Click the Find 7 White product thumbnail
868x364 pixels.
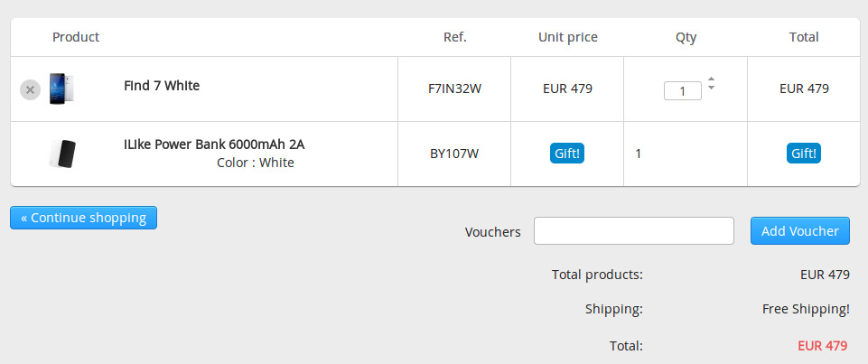pos(61,89)
